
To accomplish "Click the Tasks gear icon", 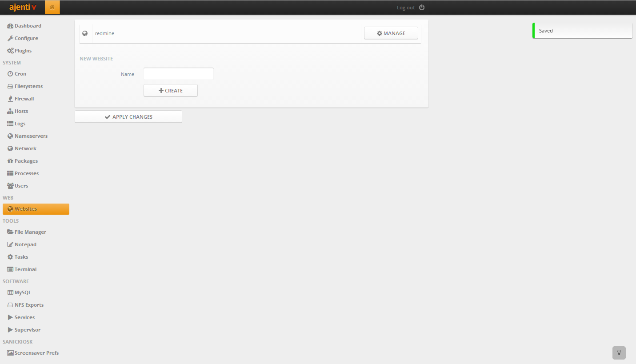I will tap(10, 257).
